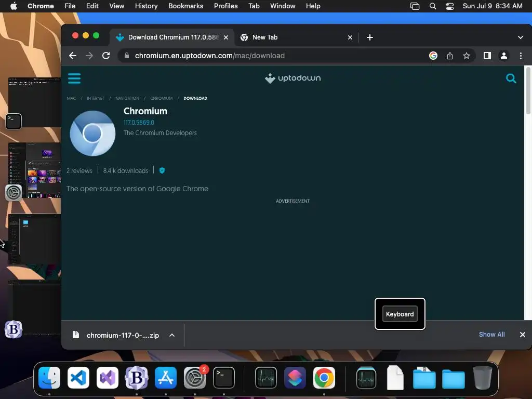The height and width of the screenshot is (399, 532).
Task: Close the Download Chromium tab
Action: click(226, 37)
